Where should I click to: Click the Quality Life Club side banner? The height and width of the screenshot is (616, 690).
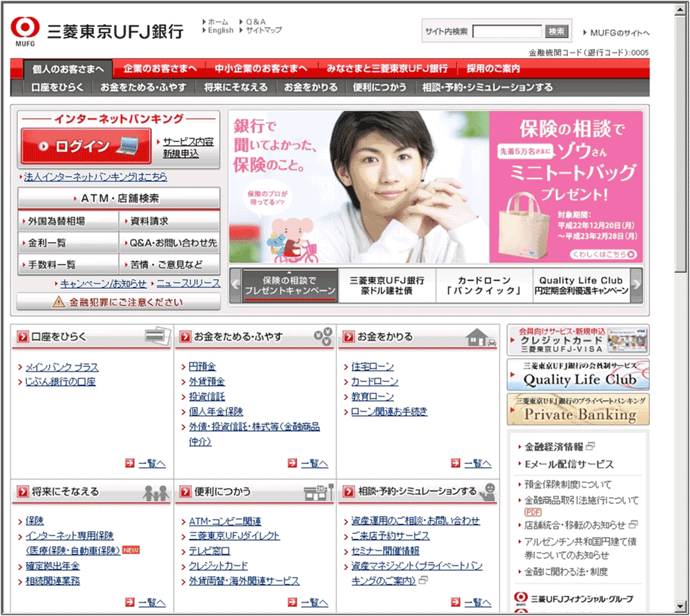(578, 375)
